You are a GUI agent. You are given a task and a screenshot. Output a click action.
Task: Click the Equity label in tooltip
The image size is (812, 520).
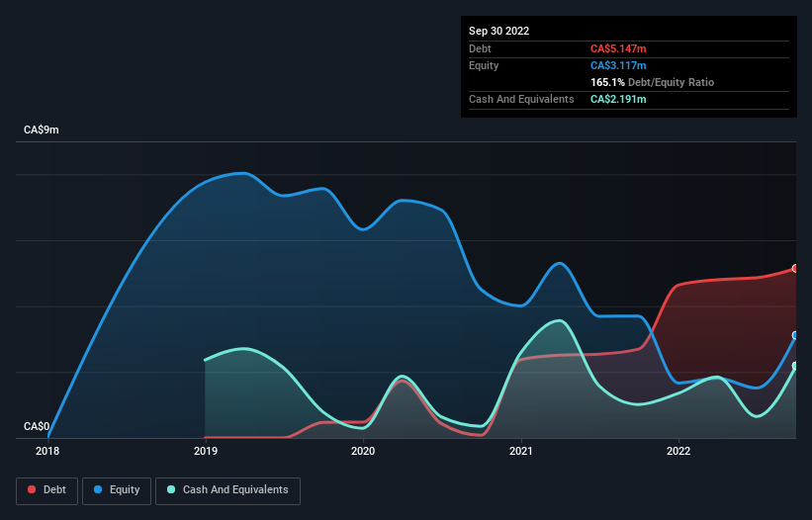484,65
